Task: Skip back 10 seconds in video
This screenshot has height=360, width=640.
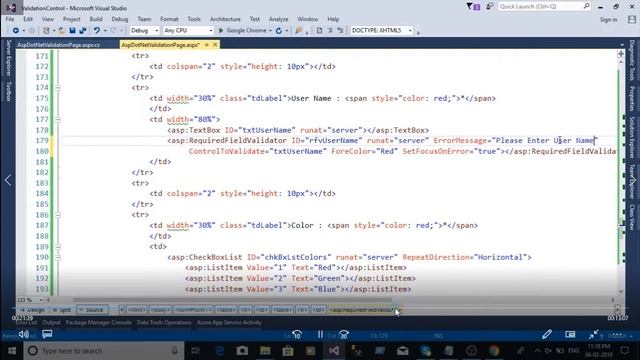Action: tap(297, 335)
